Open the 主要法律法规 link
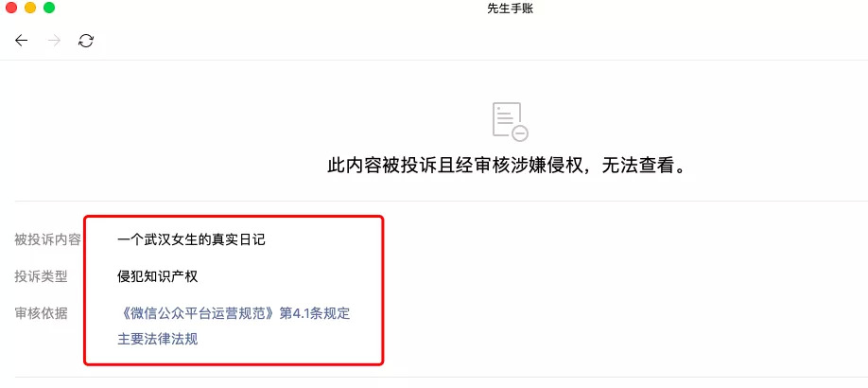 [x=158, y=339]
